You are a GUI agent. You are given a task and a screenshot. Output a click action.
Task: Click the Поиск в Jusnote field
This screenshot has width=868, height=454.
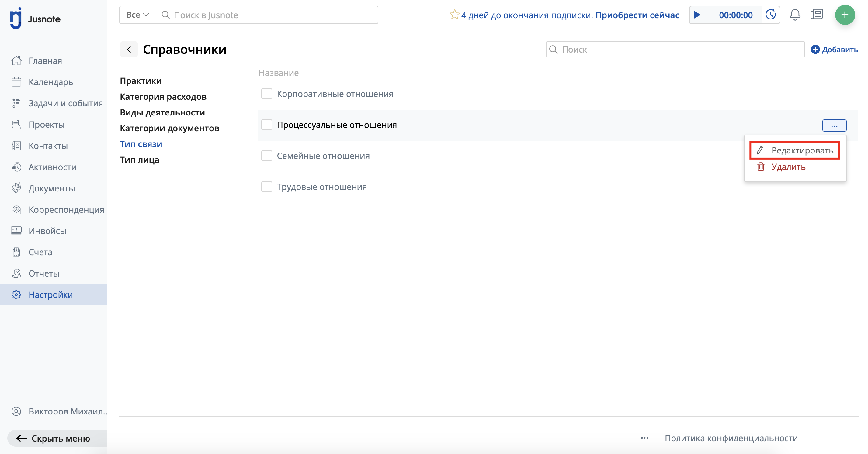268,15
